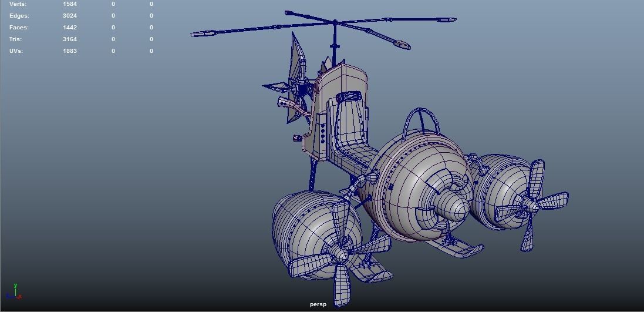
Task: Click the UV count value 1883
Action: 70,51
